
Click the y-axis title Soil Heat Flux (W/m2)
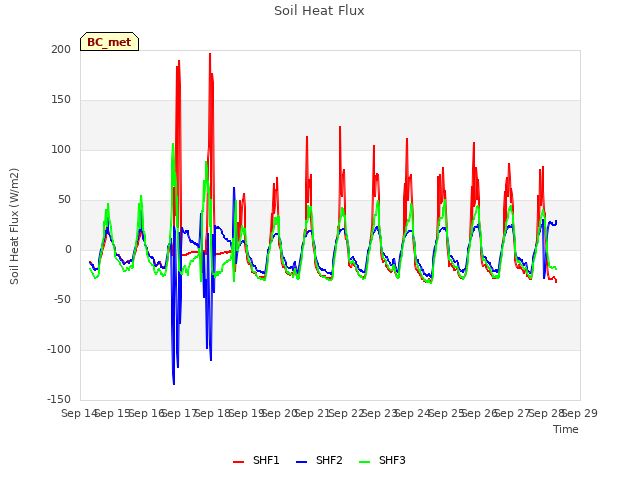[x=14, y=226]
